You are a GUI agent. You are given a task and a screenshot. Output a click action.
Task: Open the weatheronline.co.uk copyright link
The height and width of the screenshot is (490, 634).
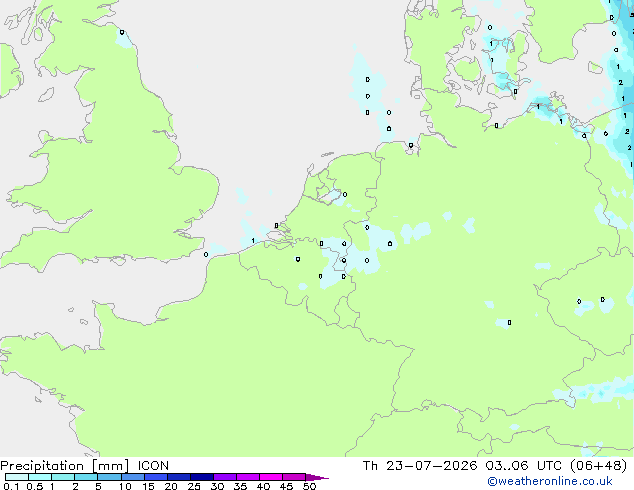(x=550, y=481)
